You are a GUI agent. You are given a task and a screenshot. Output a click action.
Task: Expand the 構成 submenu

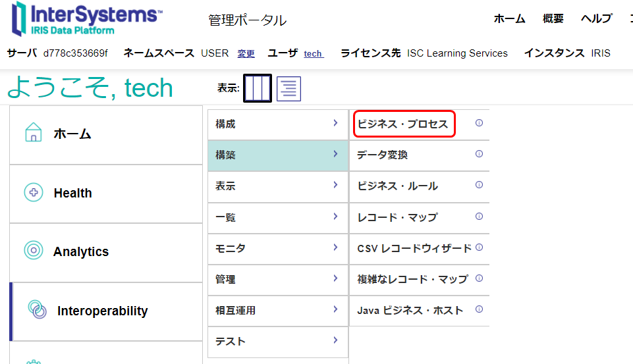(x=335, y=123)
